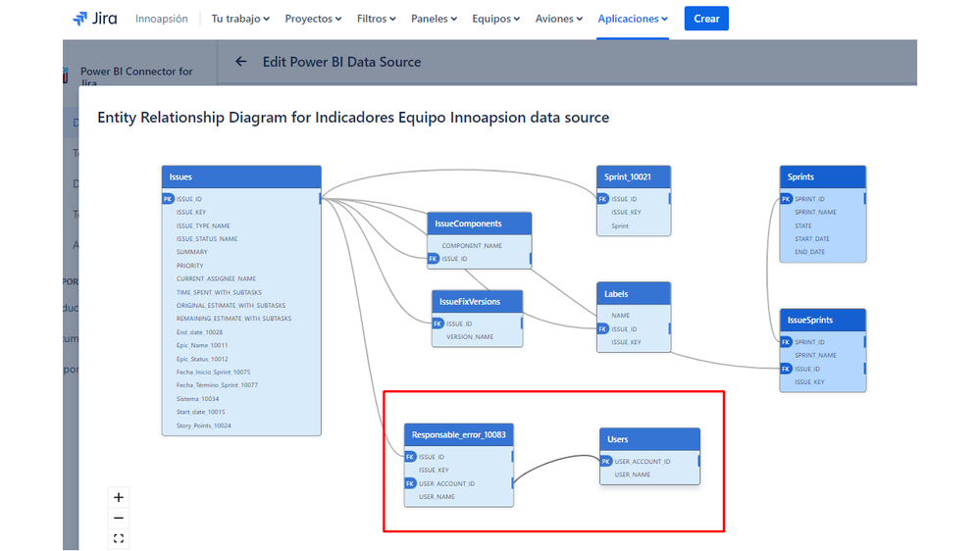The width and height of the screenshot is (980, 551).
Task: Click the PK badge of ISSUE_ID in Issues table
Action: point(168,199)
